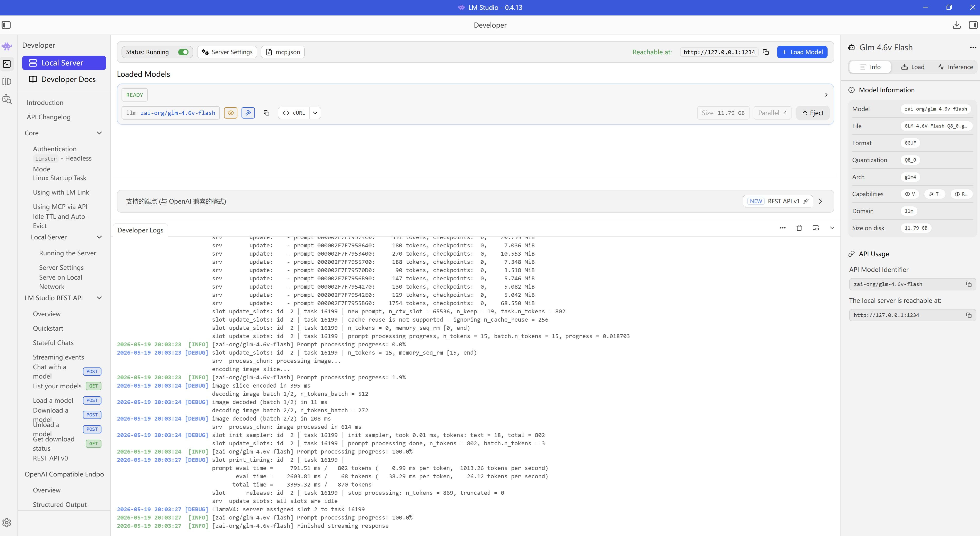
Task: Pop out the Developer Logs window
Action: coord(816,228)
